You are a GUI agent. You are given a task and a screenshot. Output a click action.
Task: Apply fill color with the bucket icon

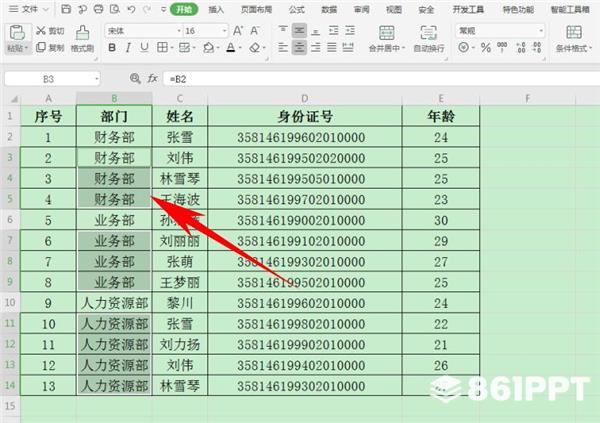(x=209, y=47)
